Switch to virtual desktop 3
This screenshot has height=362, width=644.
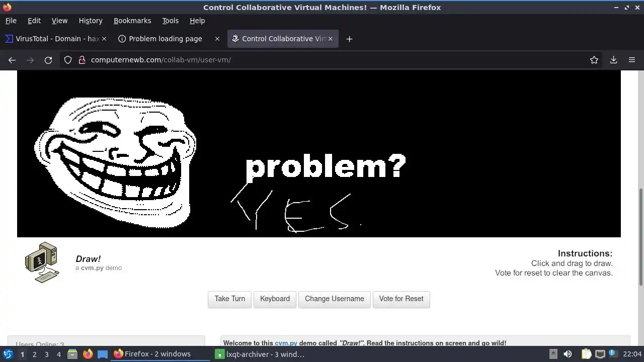tap(46, 354)
